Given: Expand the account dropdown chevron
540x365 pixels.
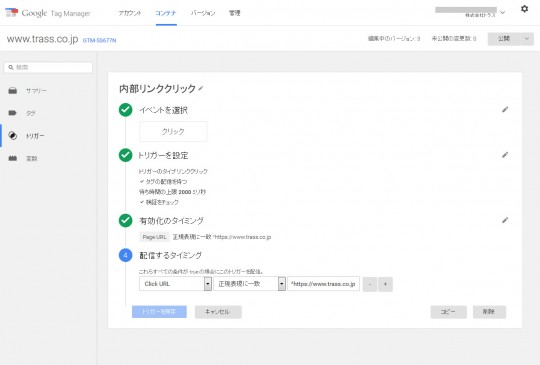Looking at the screenshot, I should pos(502,13).
